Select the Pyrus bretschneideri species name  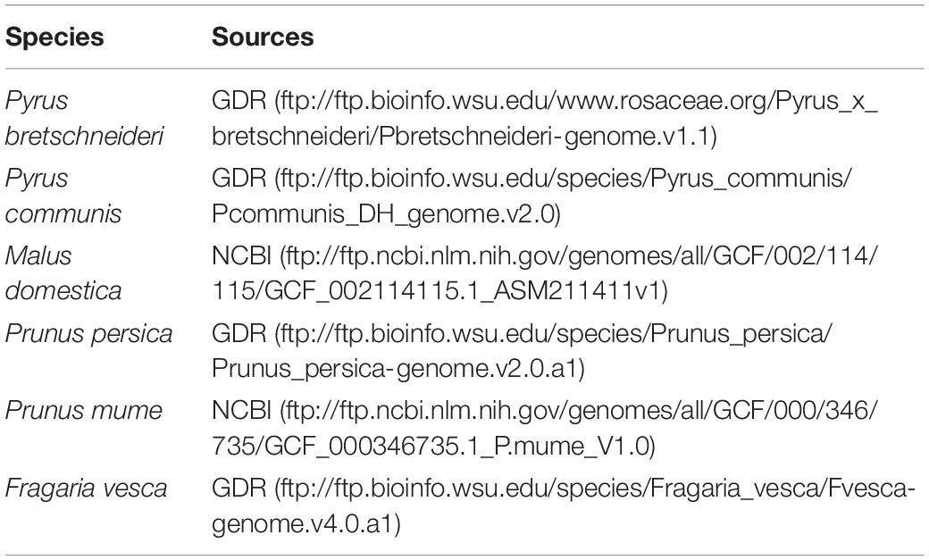coord(84,119)
